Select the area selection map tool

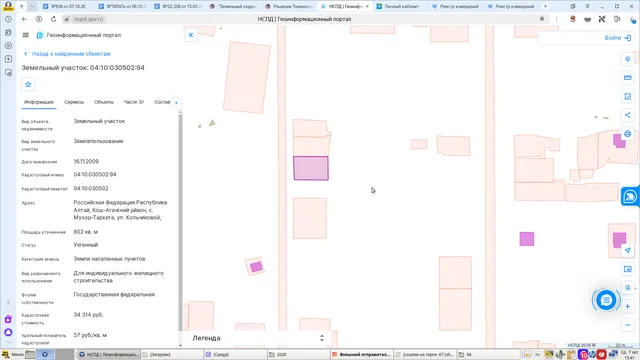point(628,96)
